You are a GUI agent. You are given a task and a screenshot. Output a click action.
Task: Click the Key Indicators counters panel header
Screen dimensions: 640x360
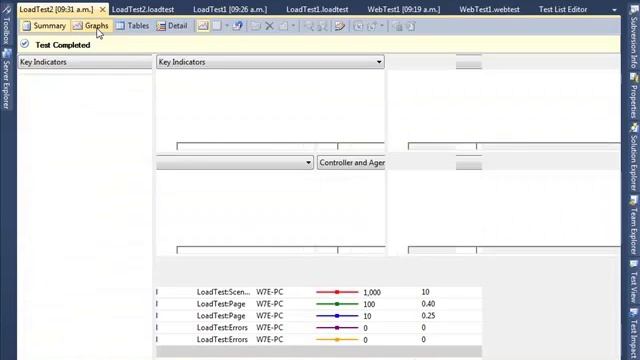pyautogui.click(x=85, y=62)
